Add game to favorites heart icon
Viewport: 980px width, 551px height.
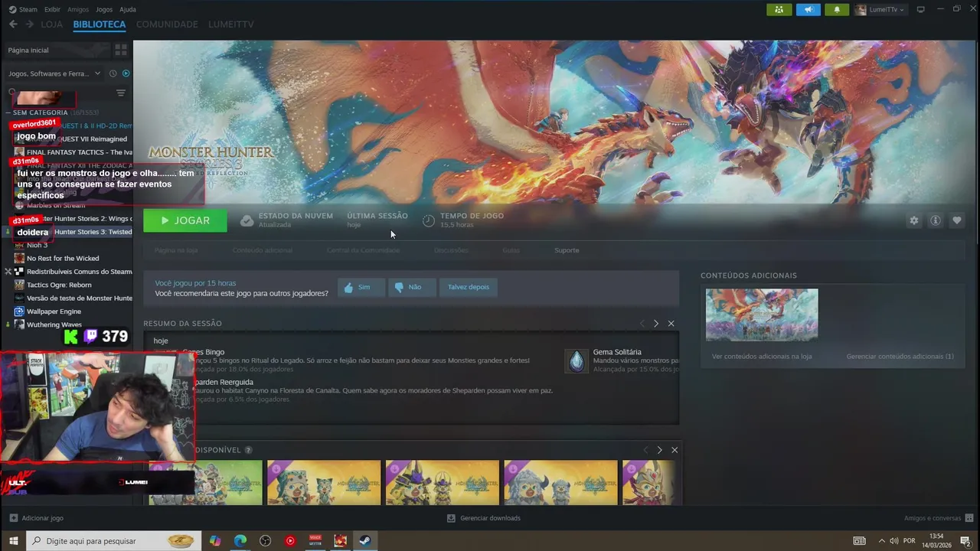click(x=956, y=220)
